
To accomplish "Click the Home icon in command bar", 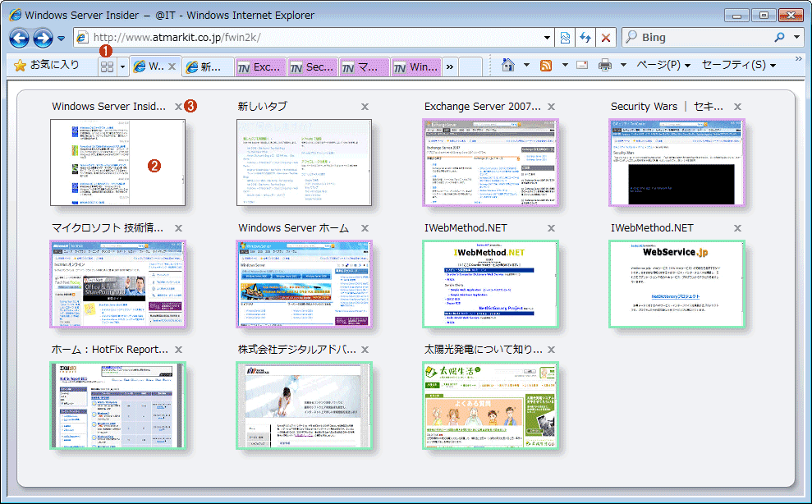I will click(508, 66).
